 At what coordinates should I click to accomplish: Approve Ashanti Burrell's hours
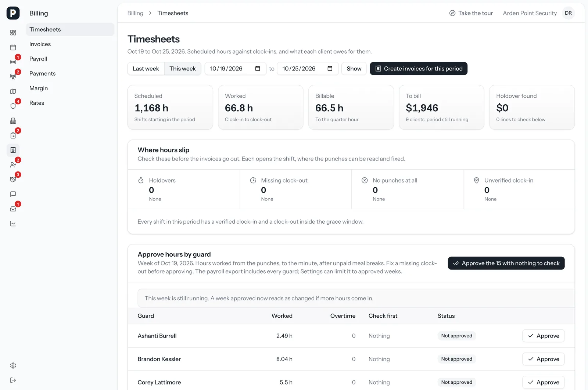pos(543,336)
